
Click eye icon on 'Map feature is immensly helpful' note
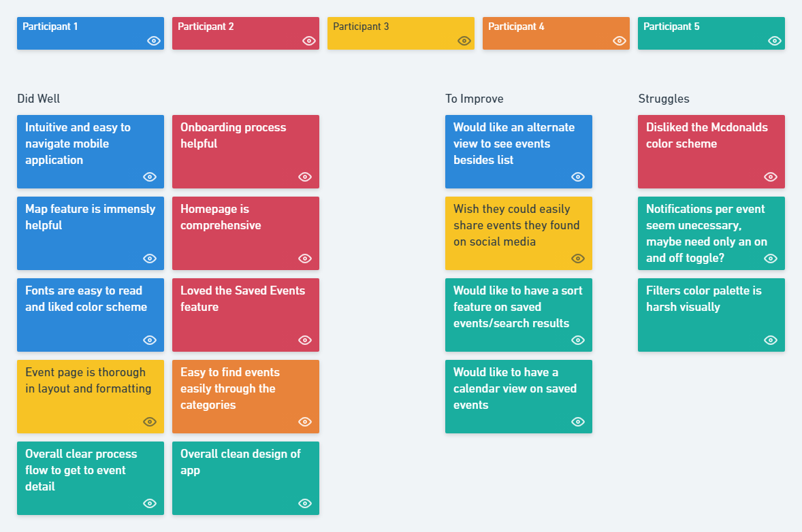tap(150, 259)
